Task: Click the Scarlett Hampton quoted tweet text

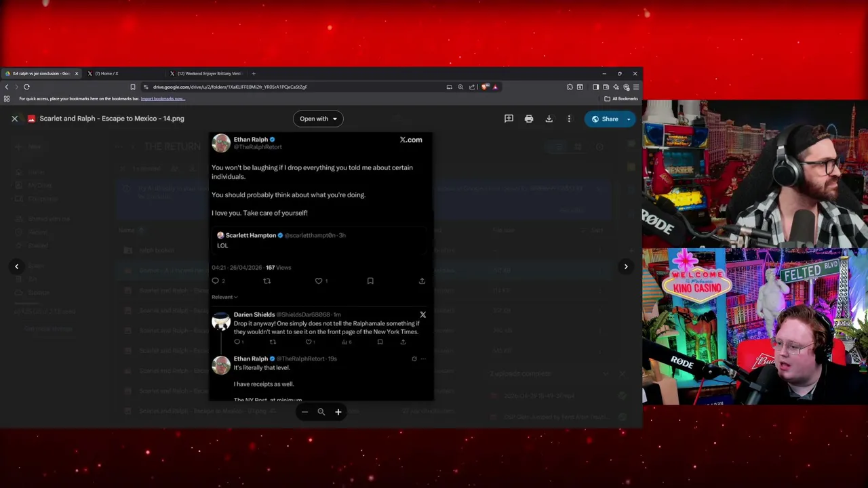Action: (222, 245)
